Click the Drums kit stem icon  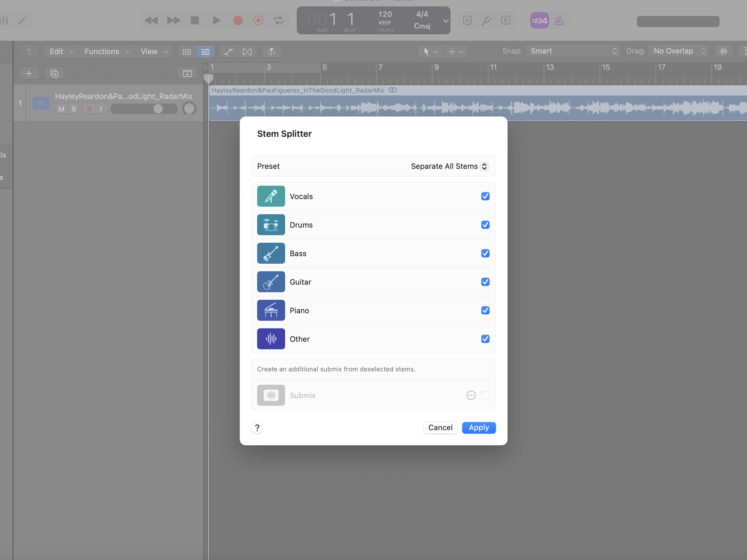[x=271, y=225]
